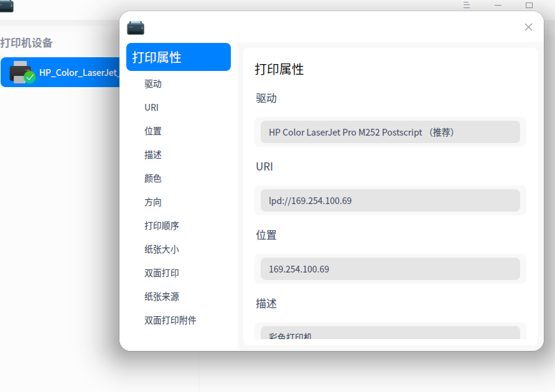Open the driver dropdown showing HP Color LaserJet Pro M252

389,132
